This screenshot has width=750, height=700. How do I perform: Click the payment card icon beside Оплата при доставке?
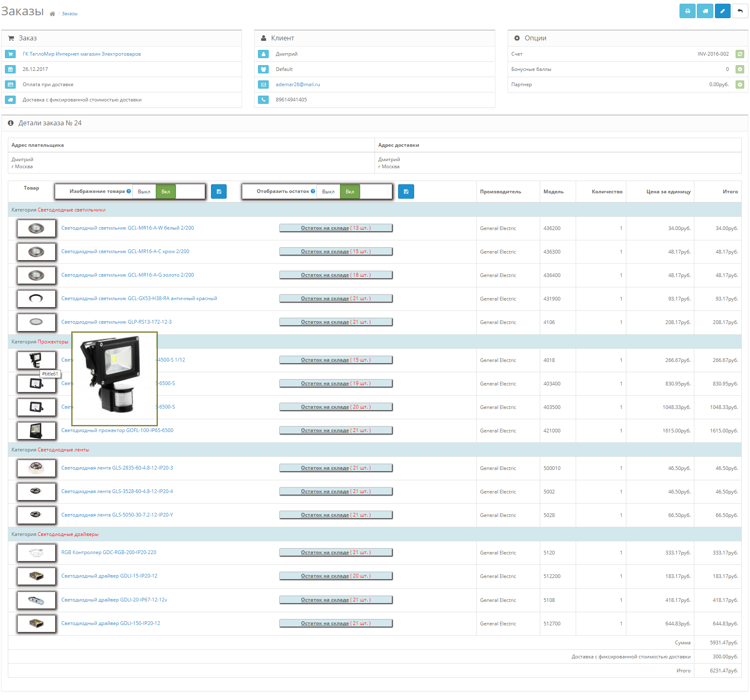[10, 85]
